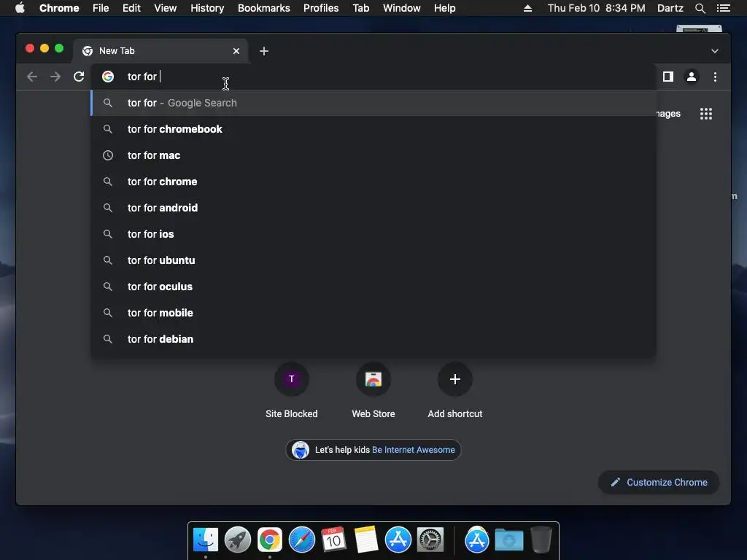Viewport: 747px width, 560px height.
Task: Open a new tab with the plus button
Action: click(x=264, y=51)
